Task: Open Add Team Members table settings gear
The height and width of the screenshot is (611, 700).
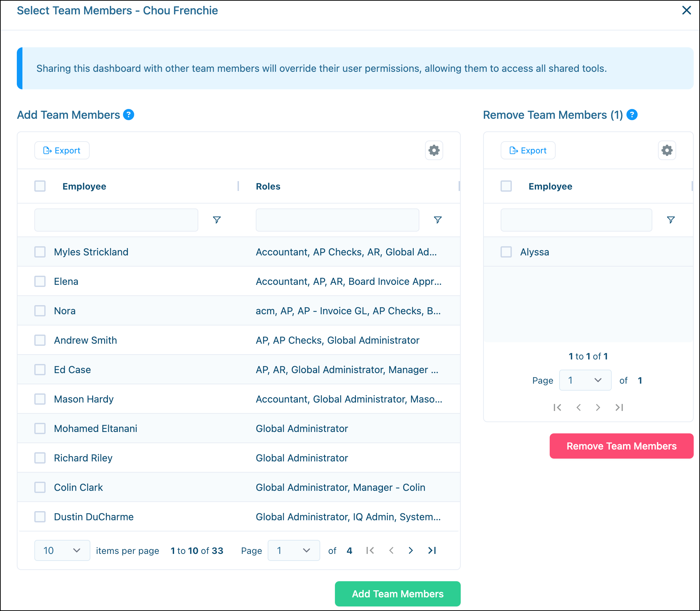Action: pyautogui.click(x=434, y=150)
